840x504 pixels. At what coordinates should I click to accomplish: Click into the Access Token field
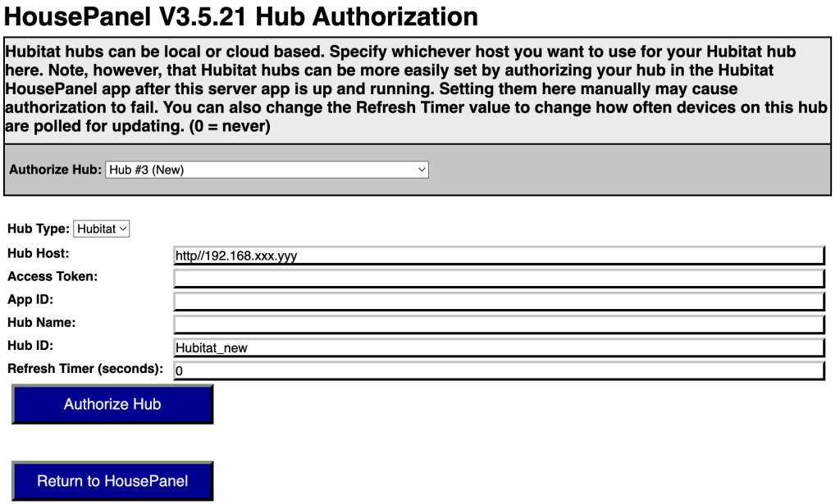498,279
